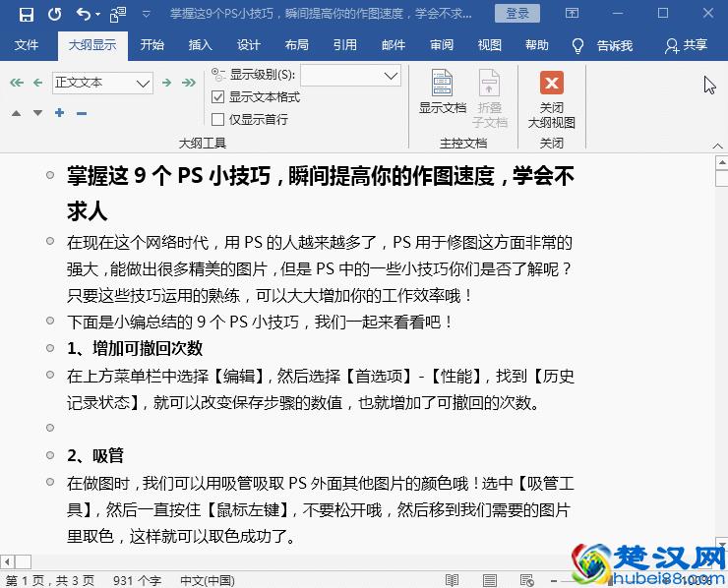Click the 共享 share button
Viewport: 728px width, 588px height.
point(686,45)
